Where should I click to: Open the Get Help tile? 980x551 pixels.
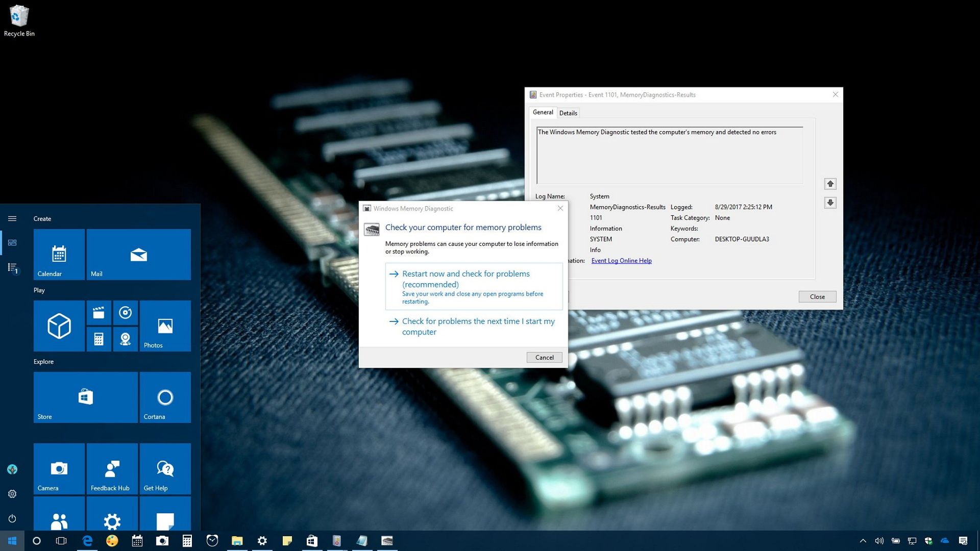pos(165,468)
